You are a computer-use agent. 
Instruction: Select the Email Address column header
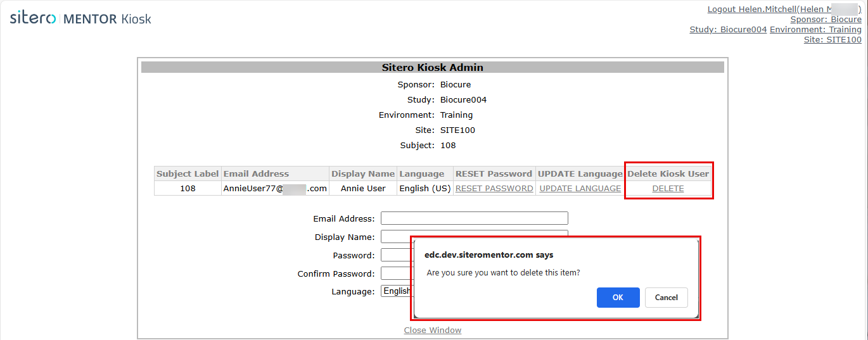click(x=275, y=173)
